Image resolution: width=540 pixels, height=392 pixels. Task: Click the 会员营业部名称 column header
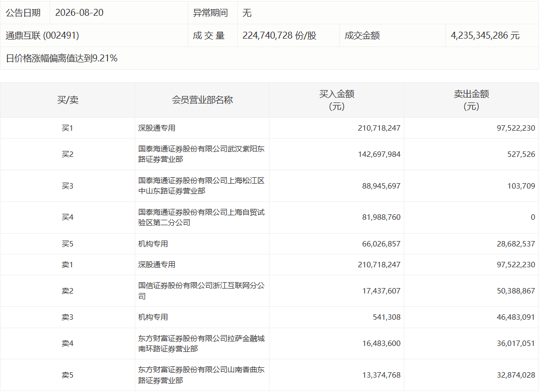pyautogui.click(x=202, y=100)
